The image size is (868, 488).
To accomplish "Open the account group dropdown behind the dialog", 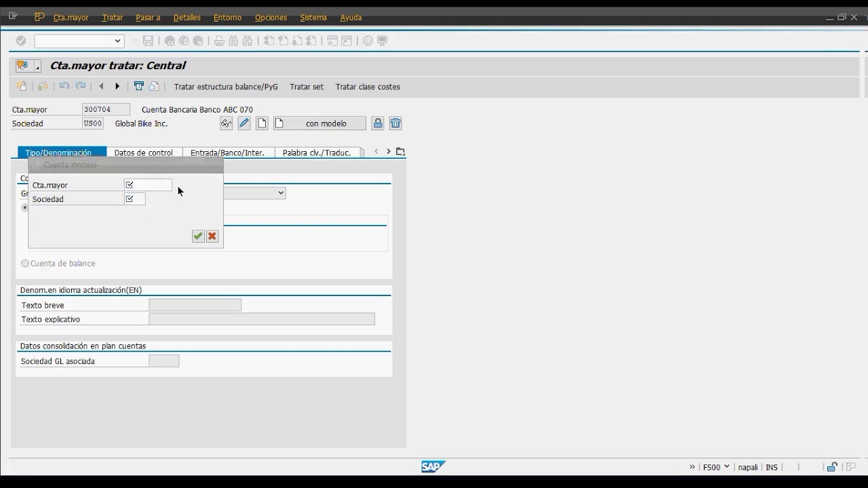I will (x=281, y=193).
